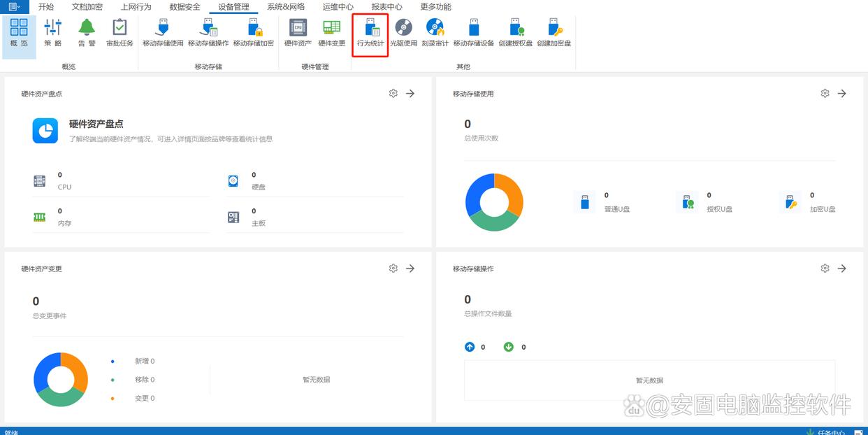The height and width of the screenshot is (435, 868).
Task: Open settings gear of 移动存储使用 panel
Action: click(825, 93)
